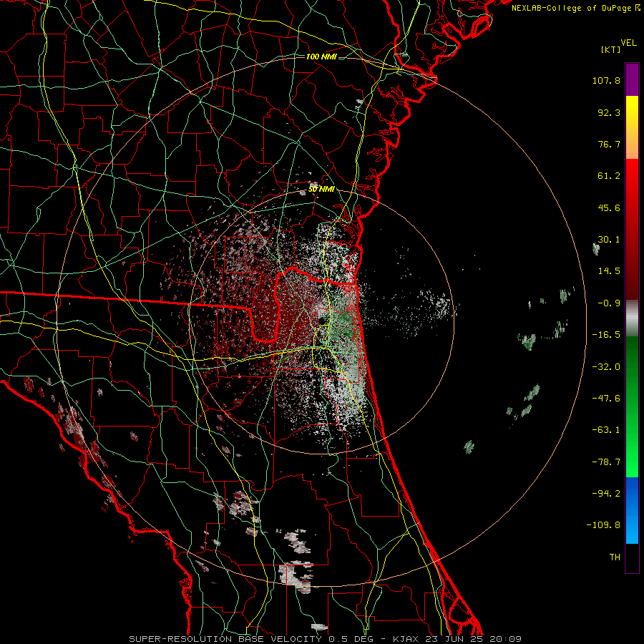
Task: Click the 76.7 velocity scale value
Action: 609,144
